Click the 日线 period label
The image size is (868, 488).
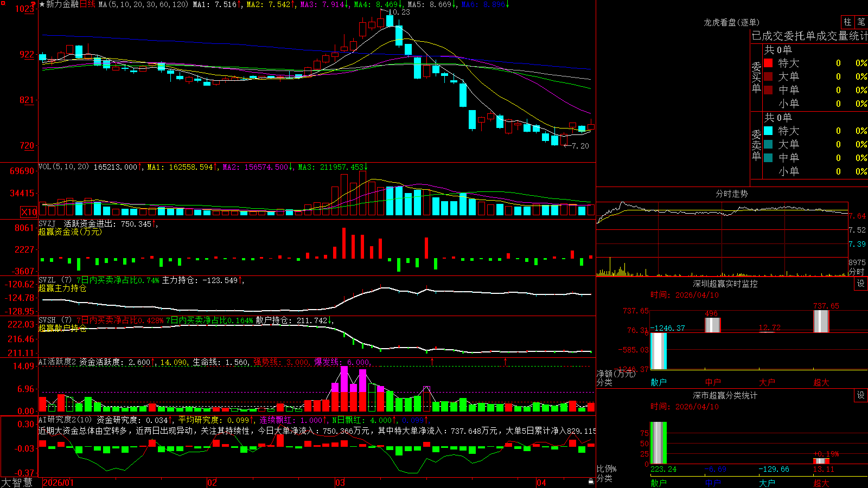87,4
